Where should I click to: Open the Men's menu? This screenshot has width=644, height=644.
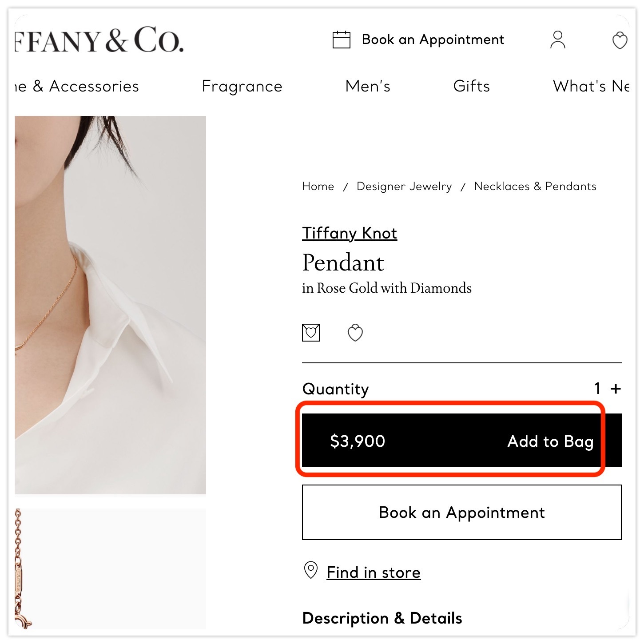click(368, 86)
